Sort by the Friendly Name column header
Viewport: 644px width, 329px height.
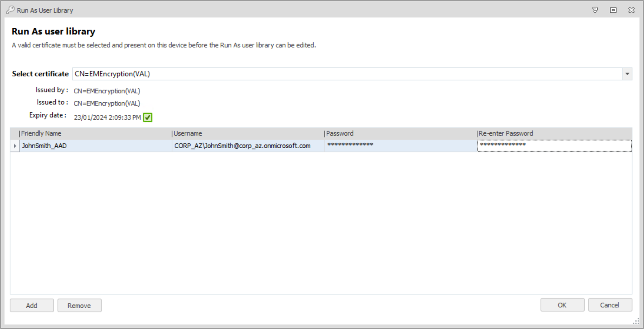94,134
